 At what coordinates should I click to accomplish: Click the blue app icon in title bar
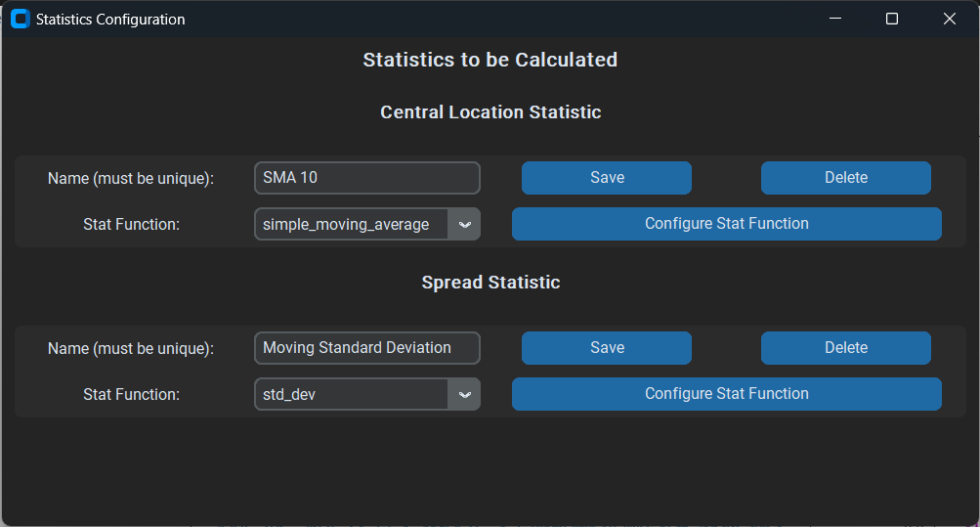click(x=21, y=19)
